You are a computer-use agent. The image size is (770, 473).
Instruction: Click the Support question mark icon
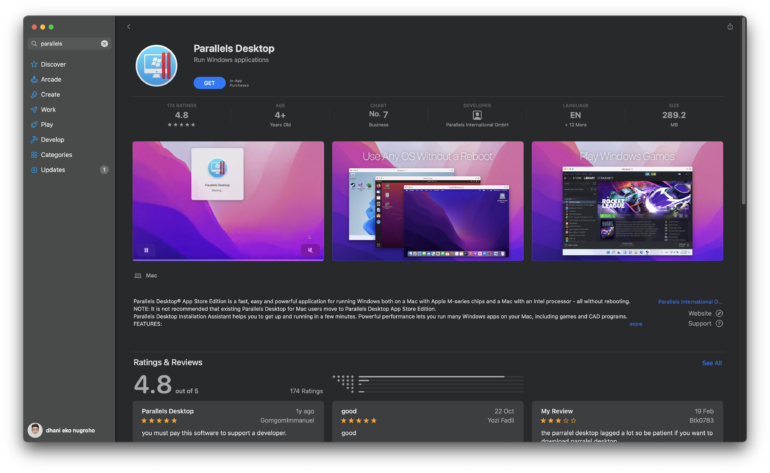(719, 324)
